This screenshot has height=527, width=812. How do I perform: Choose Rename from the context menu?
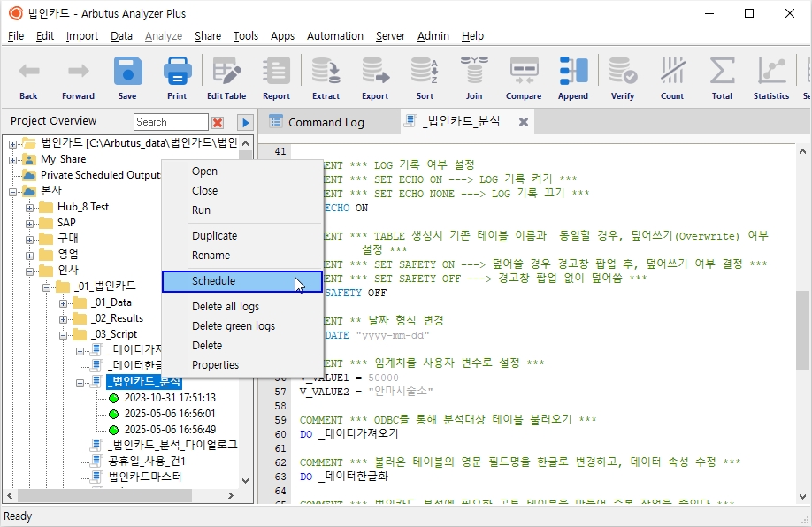[241, 256]
